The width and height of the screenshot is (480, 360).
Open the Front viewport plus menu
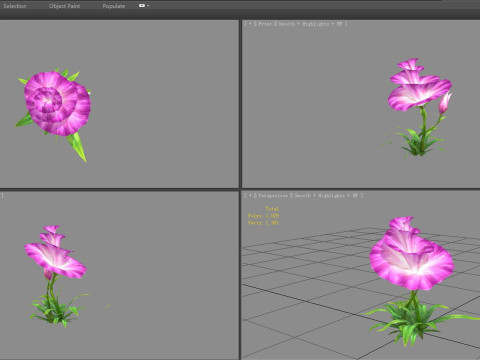tap(250, 24)
